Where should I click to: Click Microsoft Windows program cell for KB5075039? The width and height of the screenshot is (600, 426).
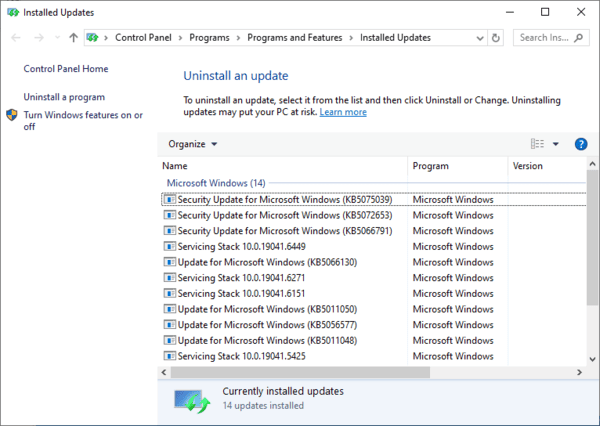(x=453, y=199)
